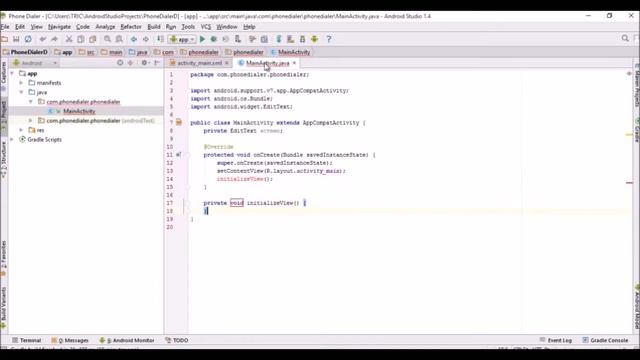Click the Save All toolbar icon
The image size is (640, 360).
tap(16, 39)
